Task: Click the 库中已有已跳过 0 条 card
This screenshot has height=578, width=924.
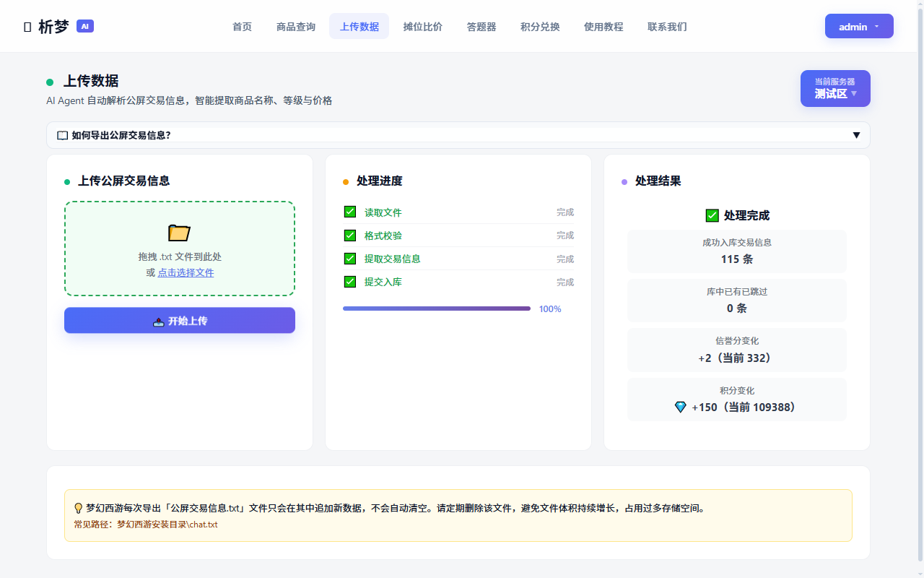Action: [x=737, y=301]
